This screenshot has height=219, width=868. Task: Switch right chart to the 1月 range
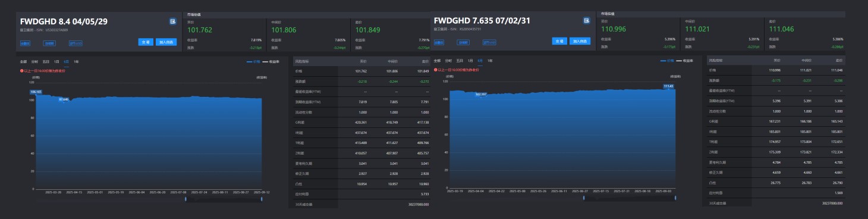[470, 61]
